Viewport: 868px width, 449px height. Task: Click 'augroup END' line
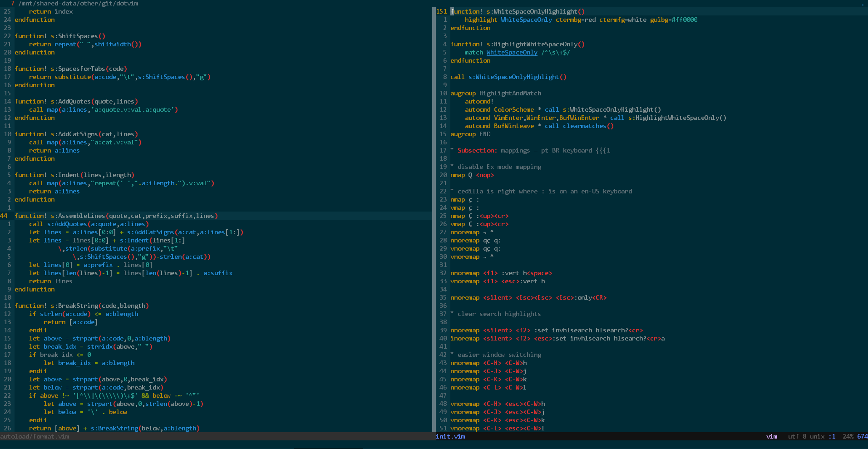pyautogui.click(x=470, y=134)
